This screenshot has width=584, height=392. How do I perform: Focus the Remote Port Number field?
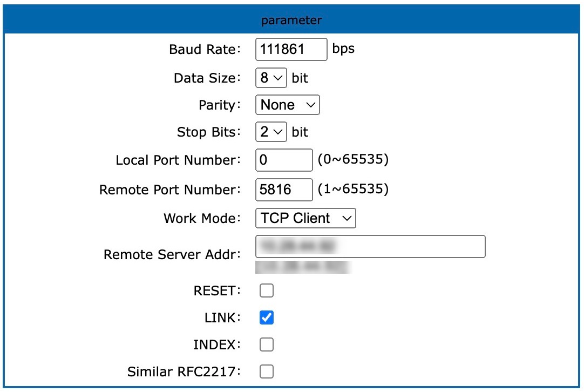(x=284, y=190)
